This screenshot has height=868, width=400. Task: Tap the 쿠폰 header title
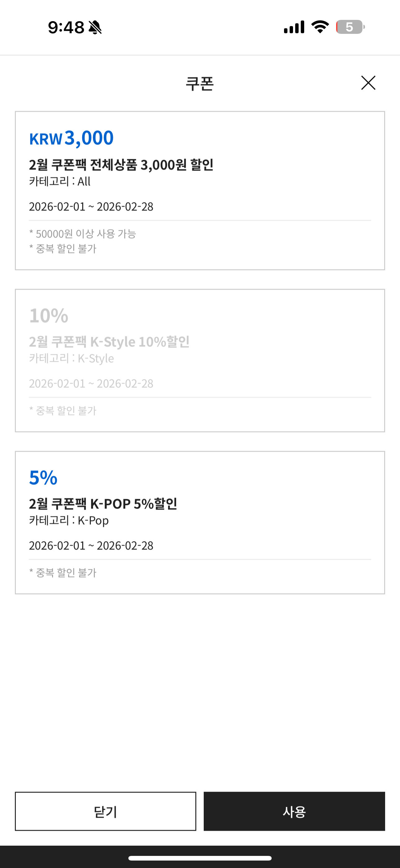click(x=200, y=84)
